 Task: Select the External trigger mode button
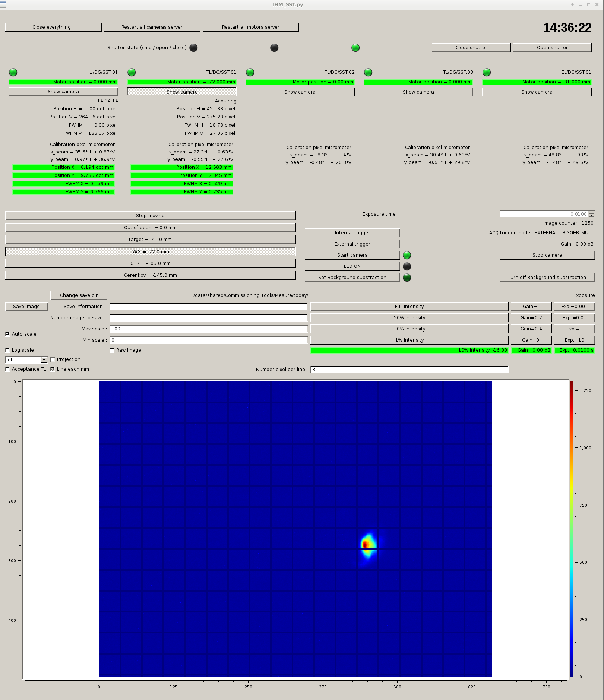click(352, 244)
